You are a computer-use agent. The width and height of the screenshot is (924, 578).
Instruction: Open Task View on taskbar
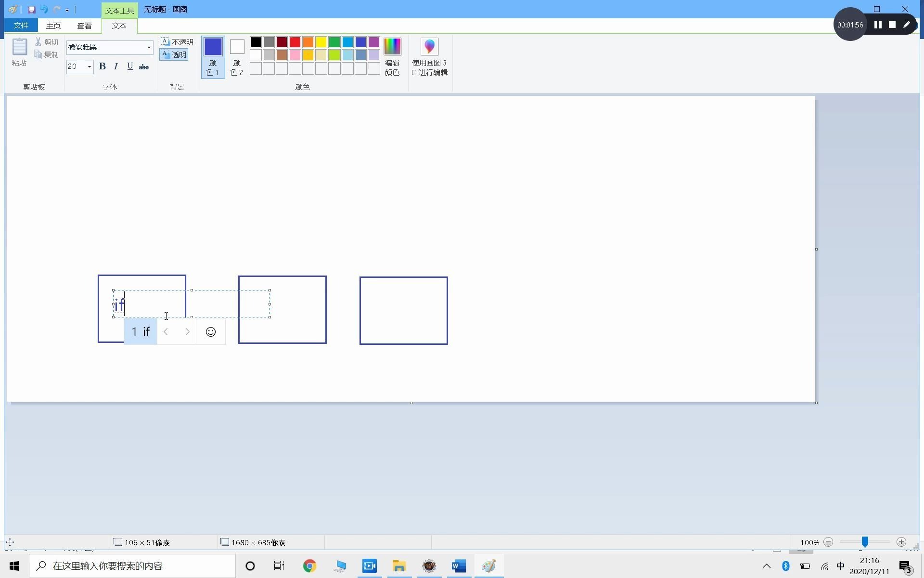coord(279,566)
